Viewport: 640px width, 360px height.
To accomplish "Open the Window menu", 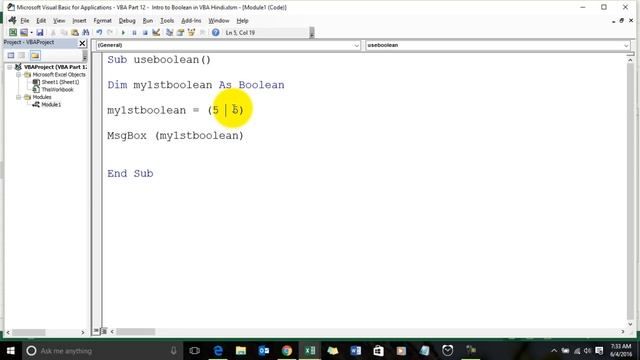I will click(219, 20).
